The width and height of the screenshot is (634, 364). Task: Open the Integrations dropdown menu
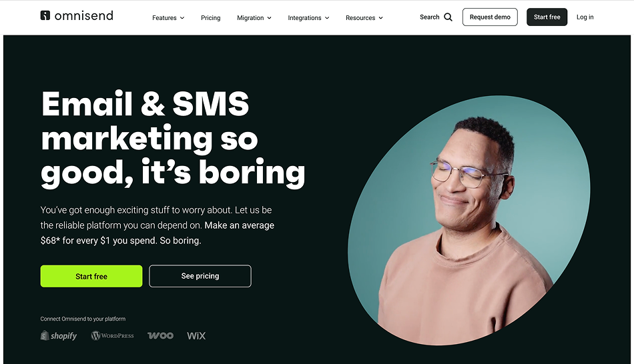[308, 18]
